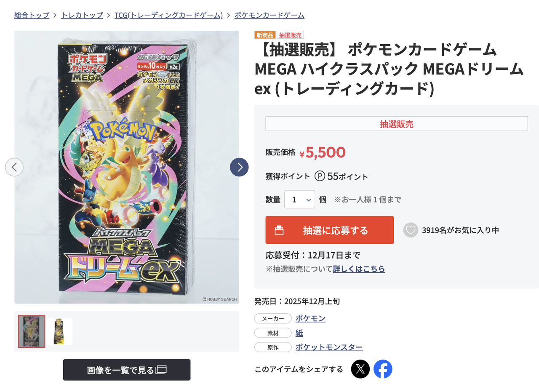Share the item on Facebook
Image resolution: width=539 pixels, height=392 pixels.
click(383, 369)
